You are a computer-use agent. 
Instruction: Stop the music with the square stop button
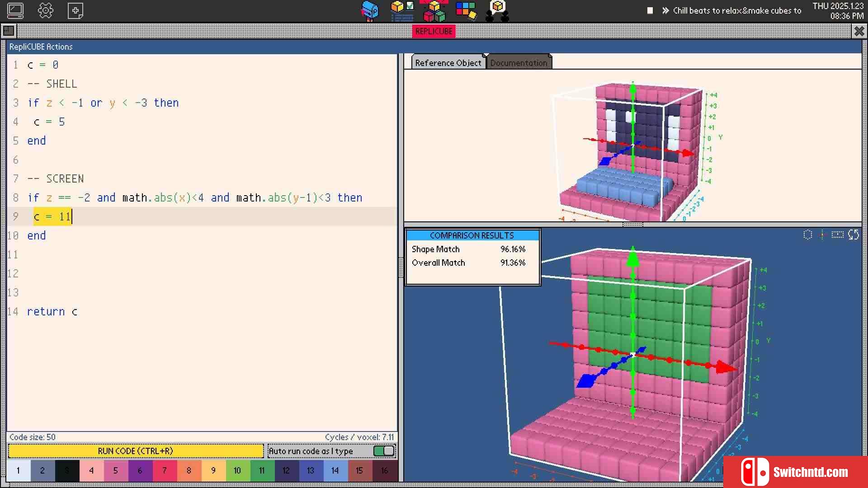tap(650, 10)
